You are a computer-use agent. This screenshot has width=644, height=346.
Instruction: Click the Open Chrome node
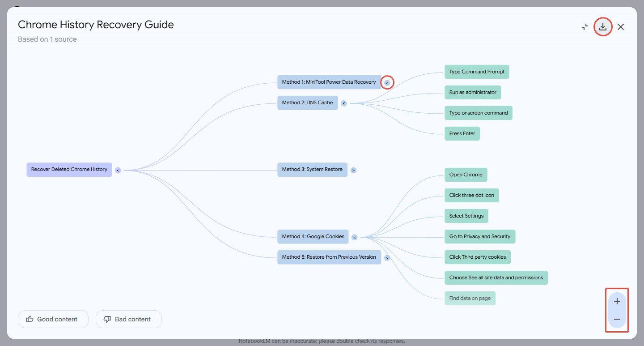466,175
